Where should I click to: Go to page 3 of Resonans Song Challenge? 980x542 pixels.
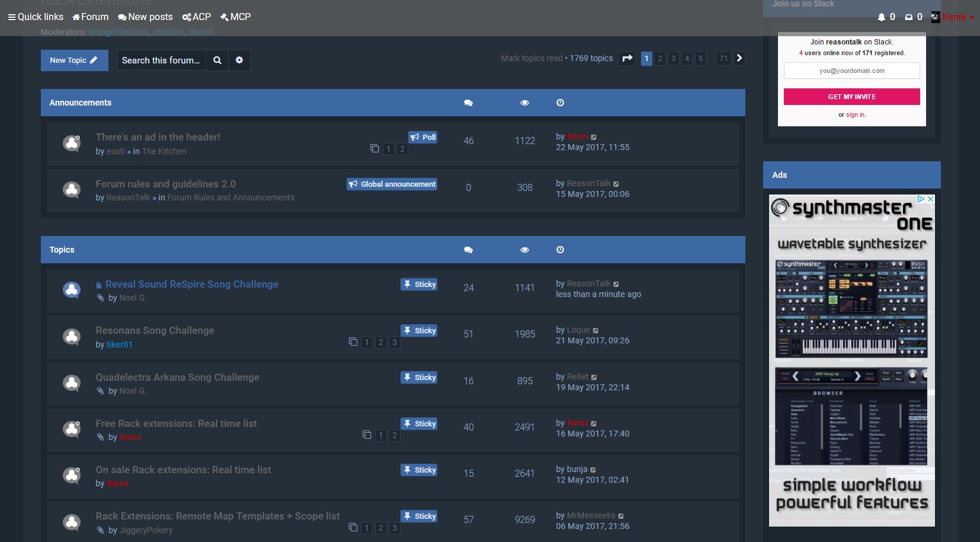[x=395, y=342]
